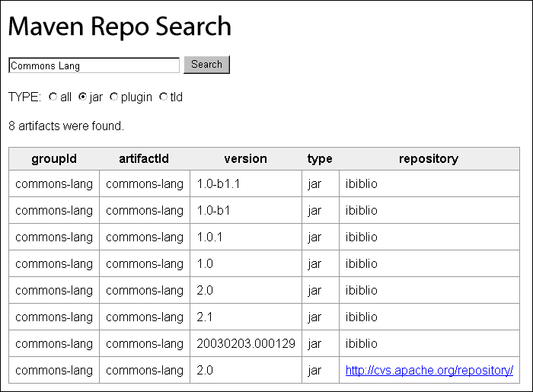Click ibiblio in the 20030203.000129 row
Image resolution: width=533 pixels, height=392 pixels.
coord(362,343)
